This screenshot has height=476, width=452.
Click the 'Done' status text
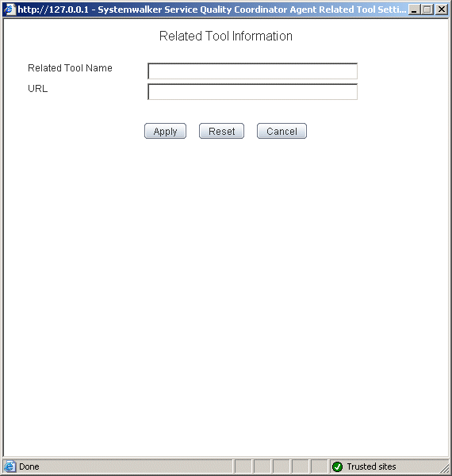click(x=29, y=466)
